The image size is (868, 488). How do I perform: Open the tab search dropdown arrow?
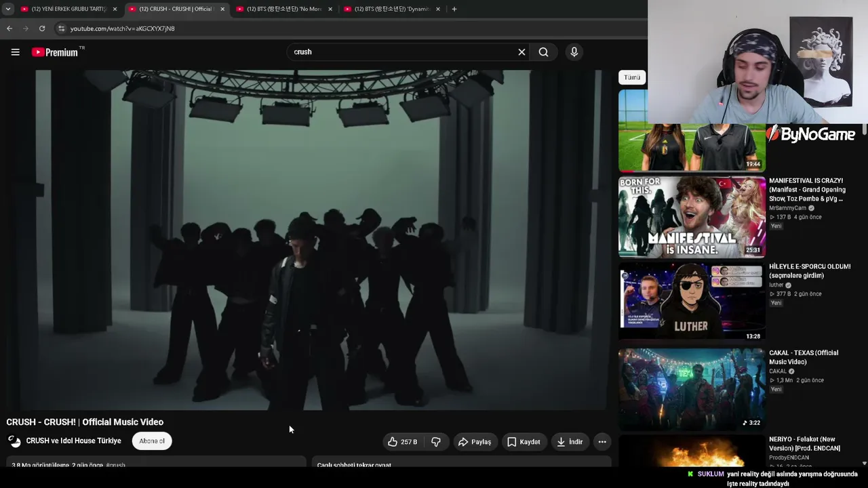8,9
